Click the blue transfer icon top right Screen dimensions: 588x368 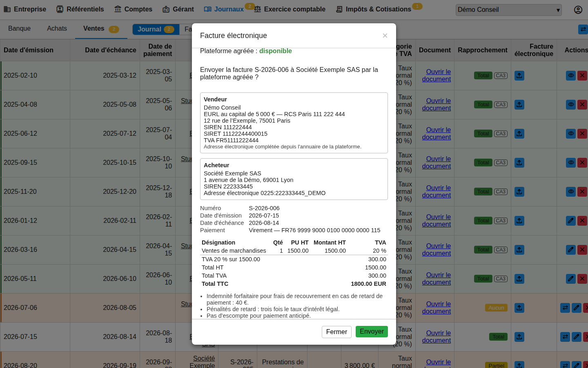click(x=583, y=29)
